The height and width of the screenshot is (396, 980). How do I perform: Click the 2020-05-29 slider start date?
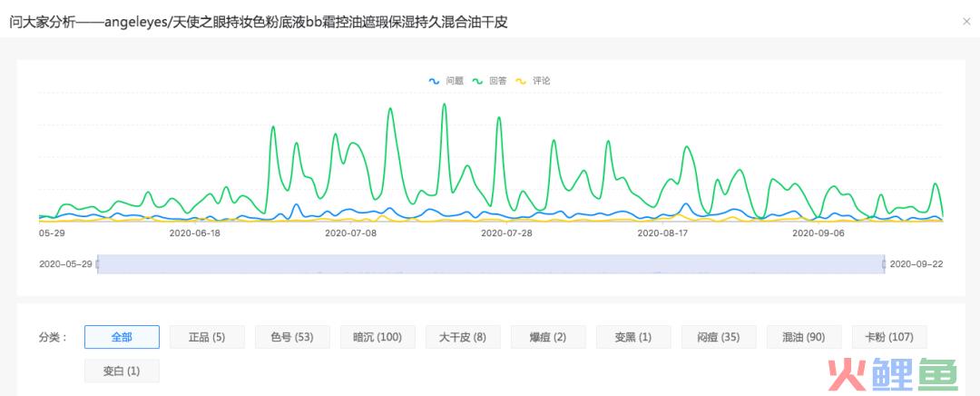coord(65,264)
